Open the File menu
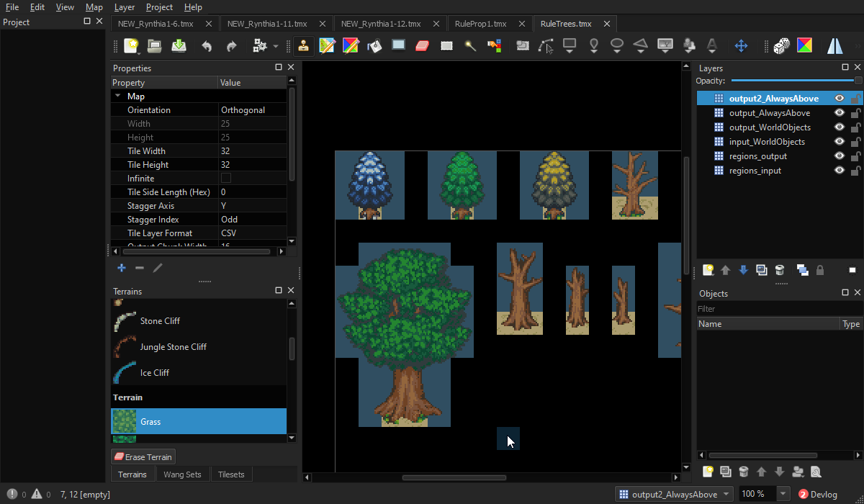This screenshot has height=504, width=864. [12, 7]
